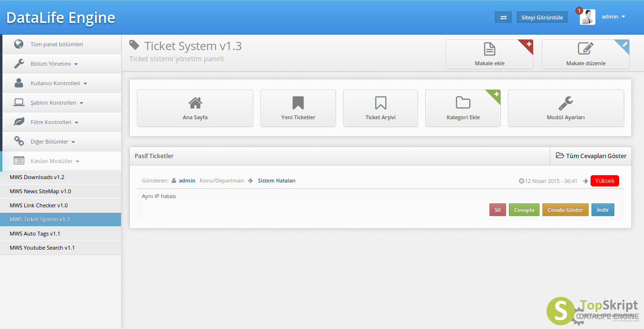
Task: Click the Pasif Ticketler panel heading
Action: point(154,156)
